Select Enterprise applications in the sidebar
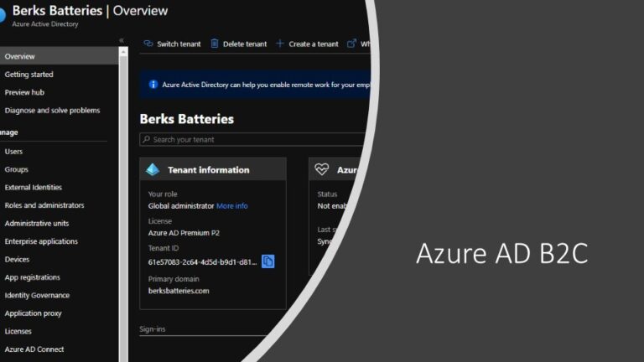 (41, 241)
